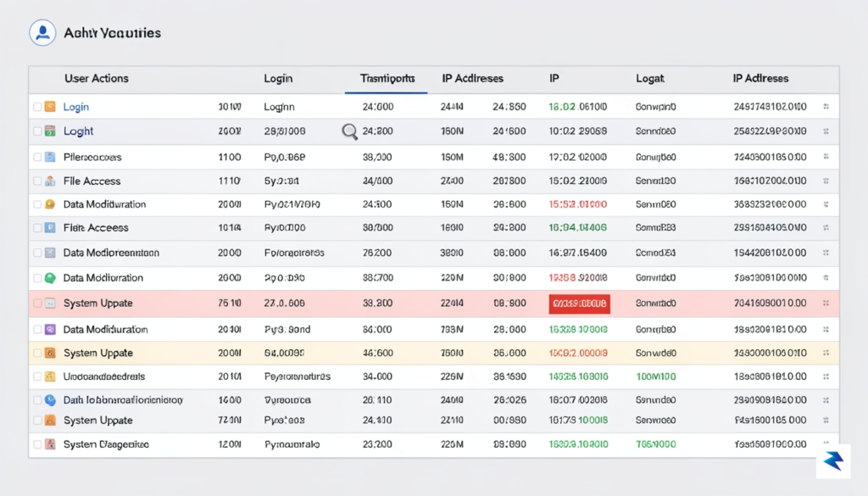Select the checkbox in the yellow System Uppate row
The image size is (868, 496).
click(x=37, y=354)
